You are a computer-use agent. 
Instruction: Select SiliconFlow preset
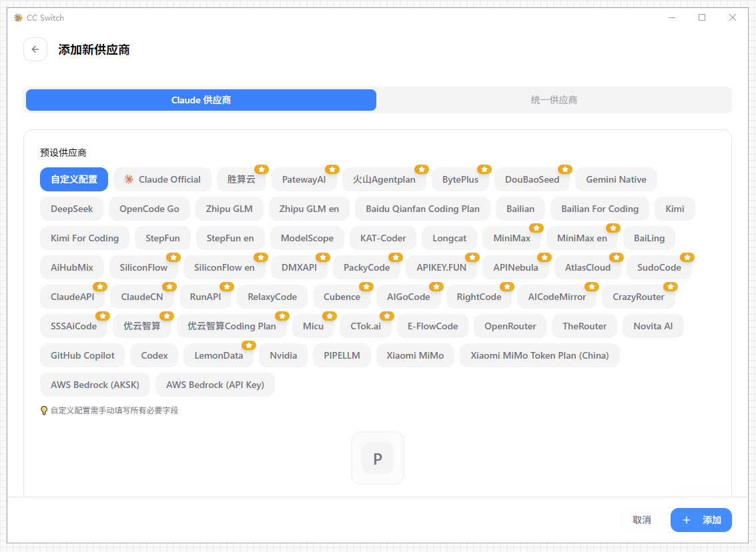point(143,267)
